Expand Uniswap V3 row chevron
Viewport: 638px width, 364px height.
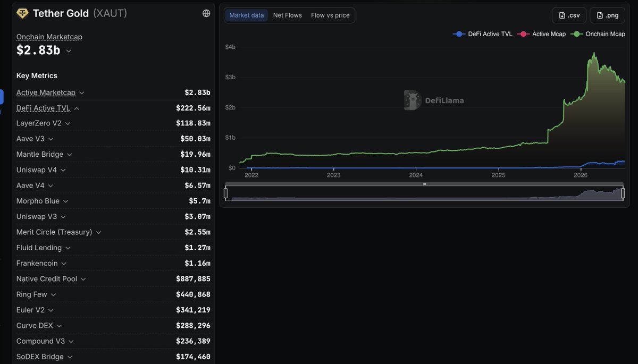click(62, 217)
